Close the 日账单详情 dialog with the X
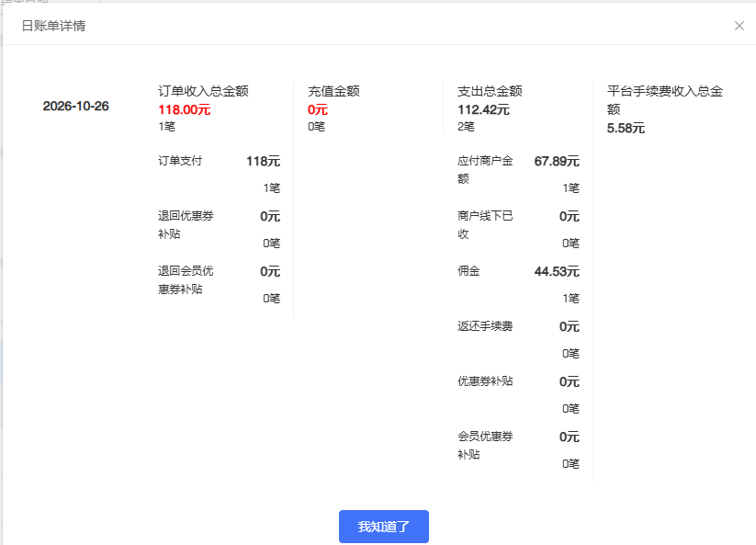The image size is (756, 545). coord(739,26)
